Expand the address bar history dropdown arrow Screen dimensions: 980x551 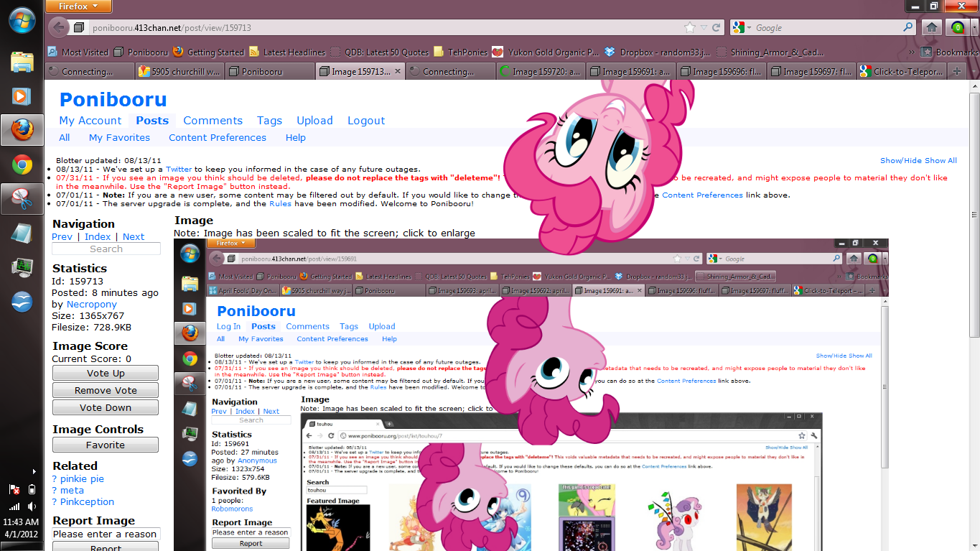(704, 27)
